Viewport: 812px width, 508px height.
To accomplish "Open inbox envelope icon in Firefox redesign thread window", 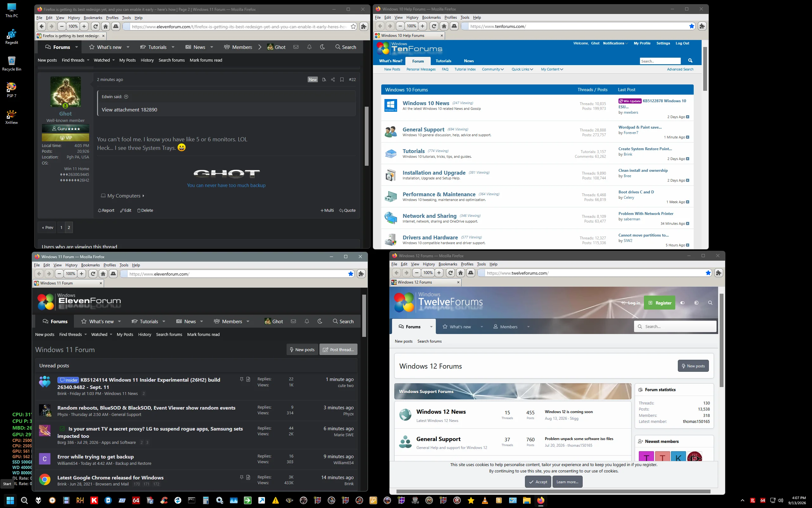I will tap(296, 47).
